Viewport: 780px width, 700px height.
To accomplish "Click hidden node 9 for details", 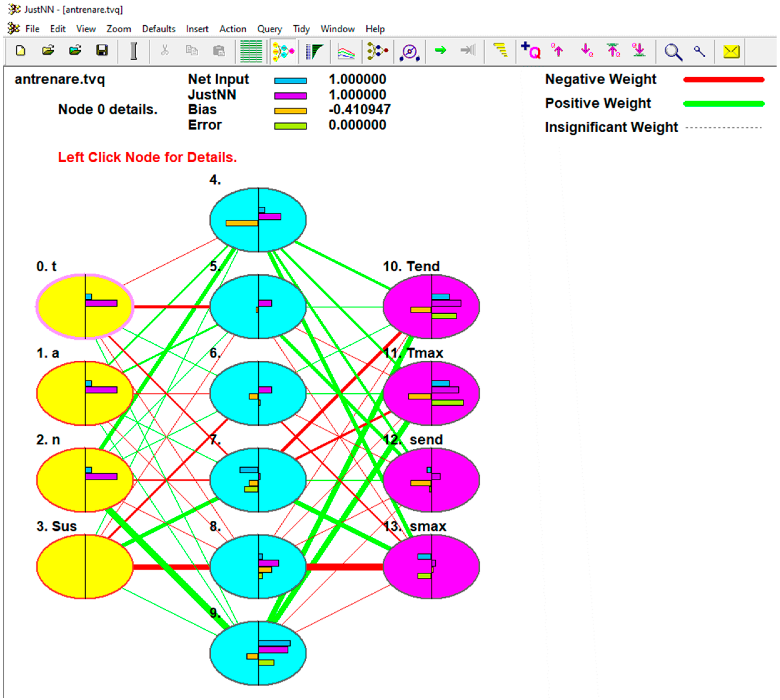I will (258, 653).
